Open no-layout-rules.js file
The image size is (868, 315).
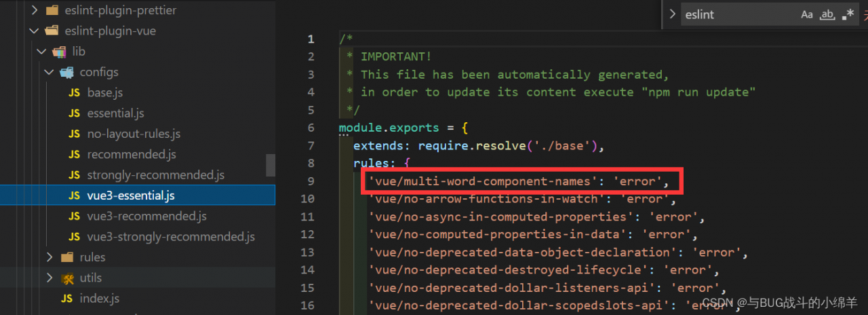point(134,134)
